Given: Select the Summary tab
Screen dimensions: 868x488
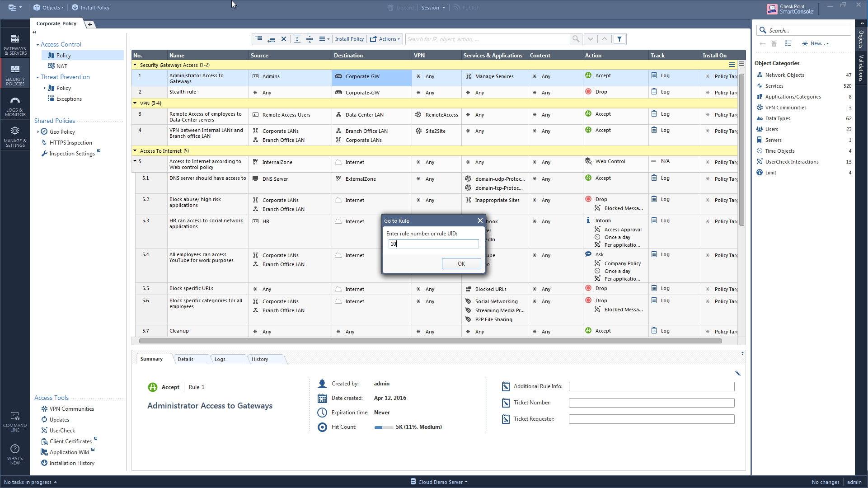Looking at the screenshot, I should pyautogui.click(x=151, y=359).
